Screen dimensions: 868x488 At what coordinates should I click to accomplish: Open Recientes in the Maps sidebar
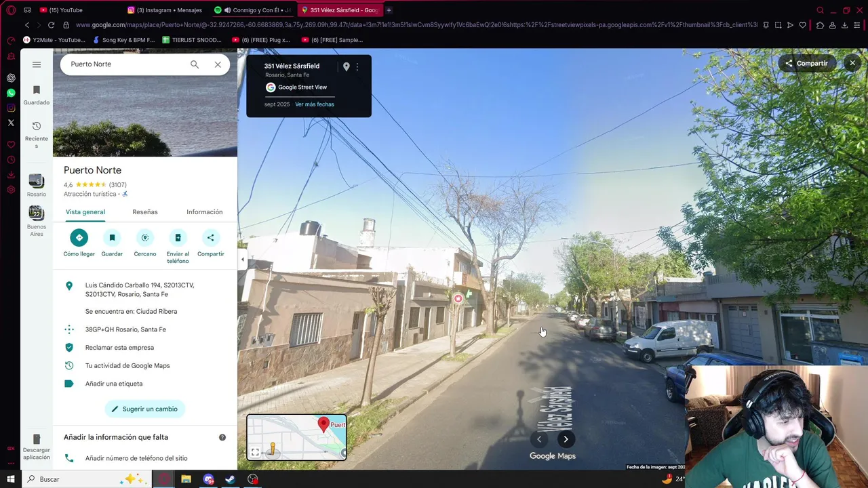[37, 134]
